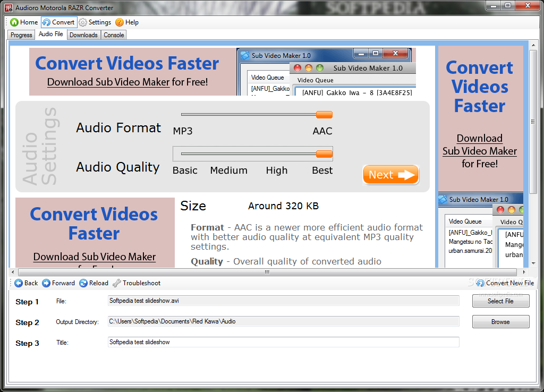This screenshot has height=392, width=544.
Task: Click the horizontal scrollbar left arrow
Action: [x=13, y=272]
